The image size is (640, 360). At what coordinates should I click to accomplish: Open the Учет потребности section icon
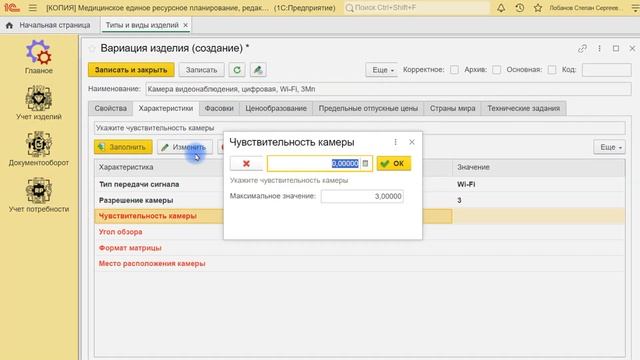point(39,190)
